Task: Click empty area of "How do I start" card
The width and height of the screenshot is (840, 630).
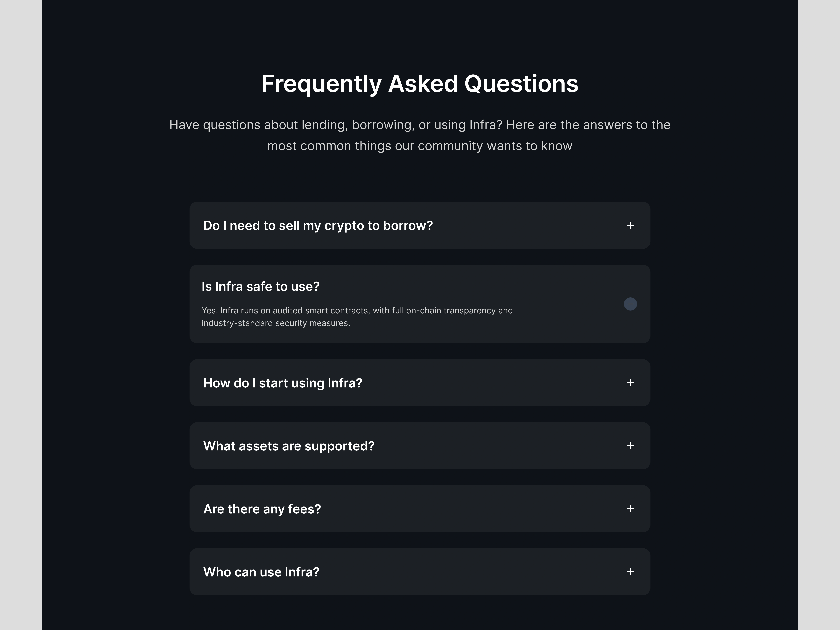Action: point(494,383)
